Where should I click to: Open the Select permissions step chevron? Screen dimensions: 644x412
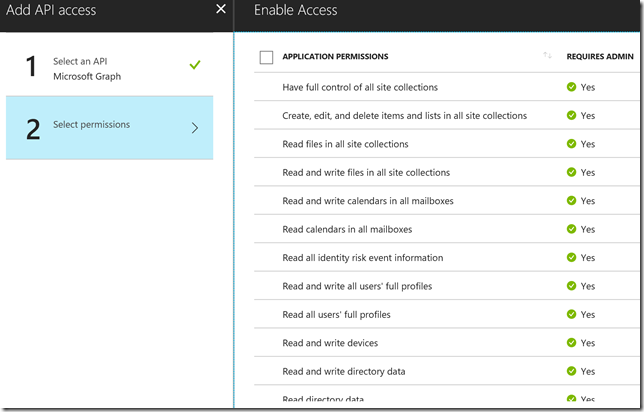(195, 128)
